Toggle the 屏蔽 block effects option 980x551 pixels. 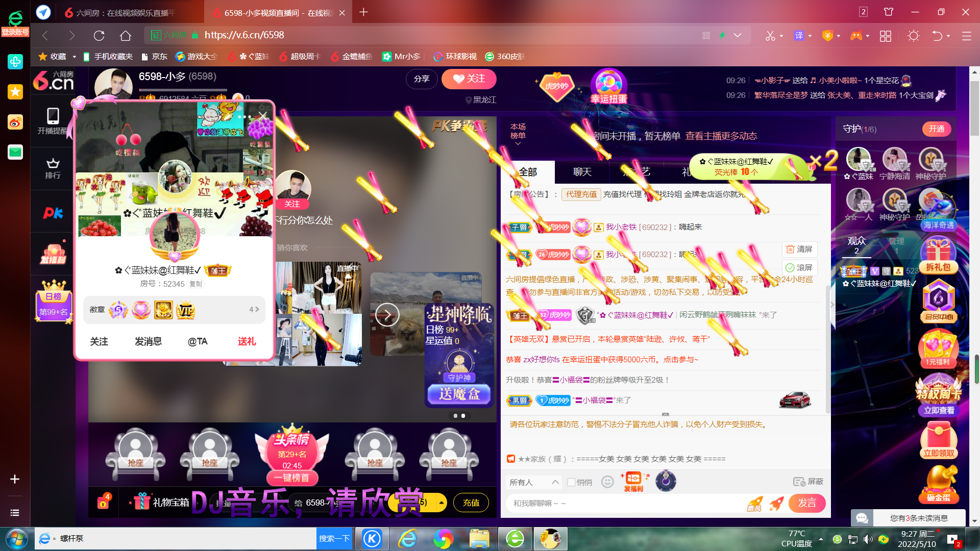tap(808, 482)
